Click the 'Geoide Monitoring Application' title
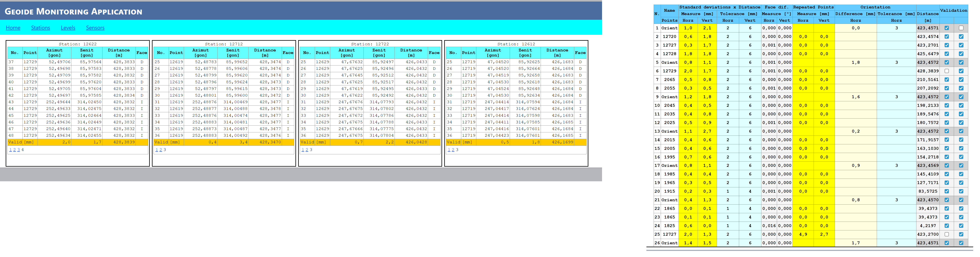This screenshot has width=980, height=257. tap(74, 11)
